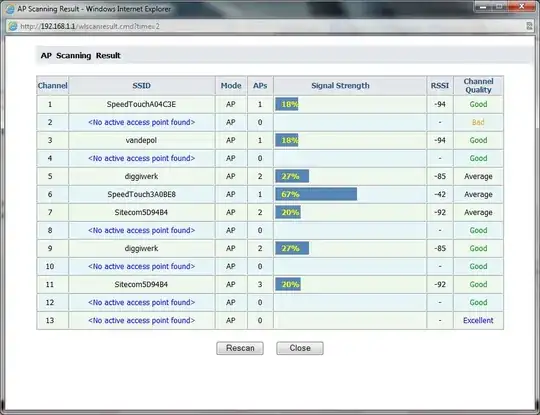Select the vandepol SSID cell
Viewport: 540px width, 415px height.
pos(142,140)
